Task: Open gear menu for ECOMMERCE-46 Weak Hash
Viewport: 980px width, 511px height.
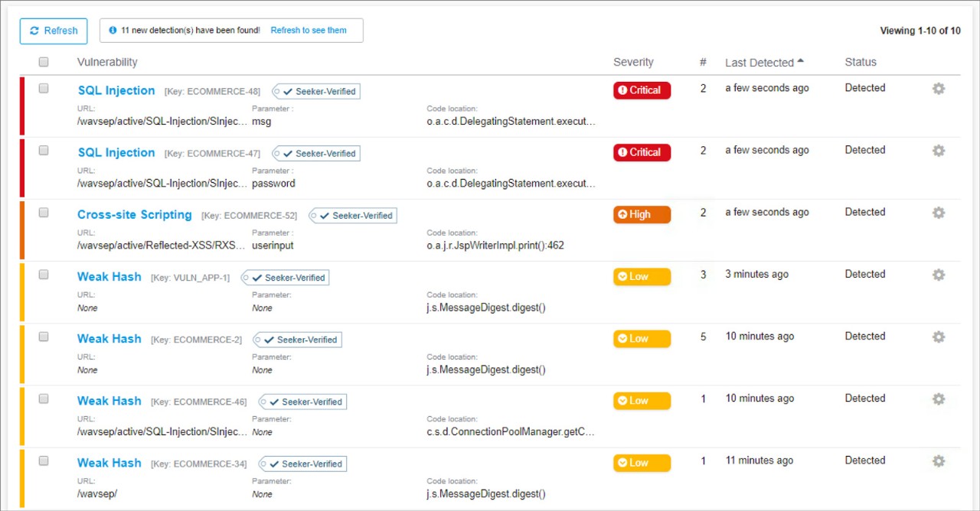Action: [939, 399]
